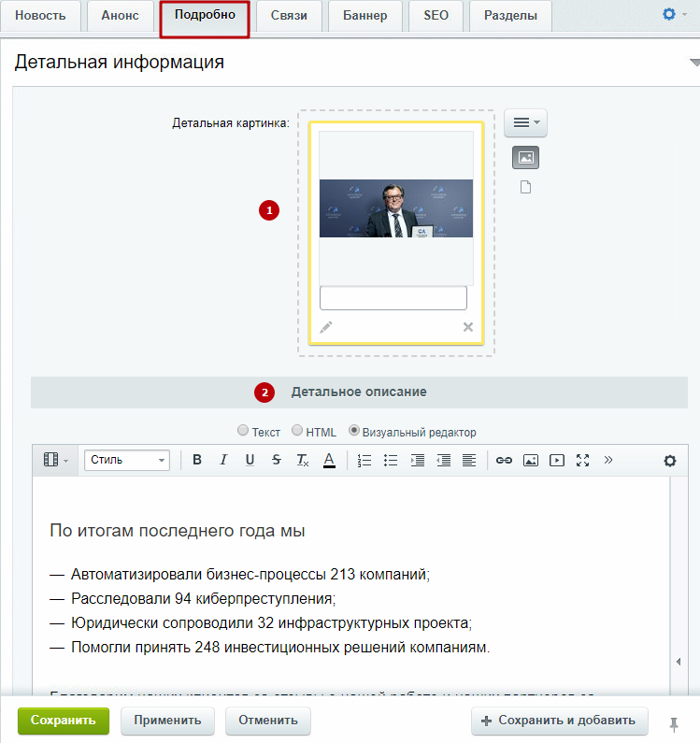Insert a hyperlink
The width and height of the screenshot is (700, 743).
504,460
